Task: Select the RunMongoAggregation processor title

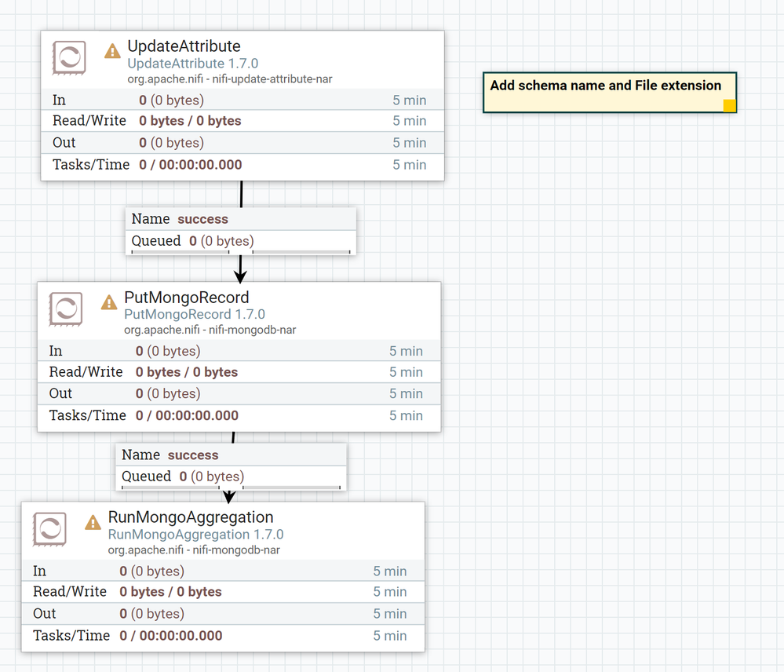Action: pyautogui.click(x=191, y=517)
